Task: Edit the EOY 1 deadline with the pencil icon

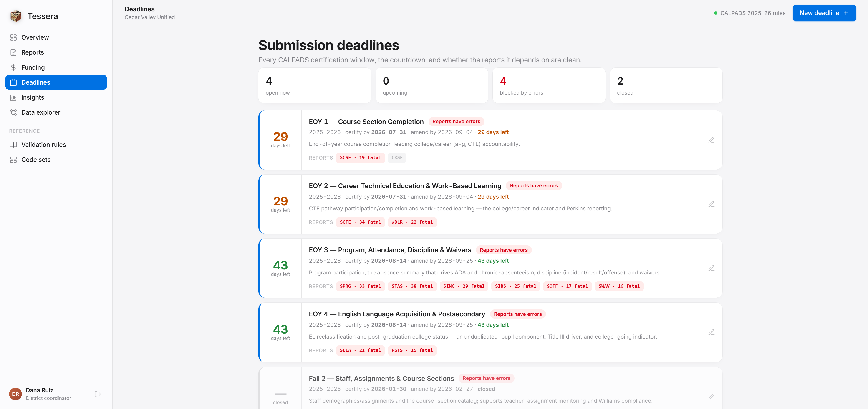Action: pos(711,140)
